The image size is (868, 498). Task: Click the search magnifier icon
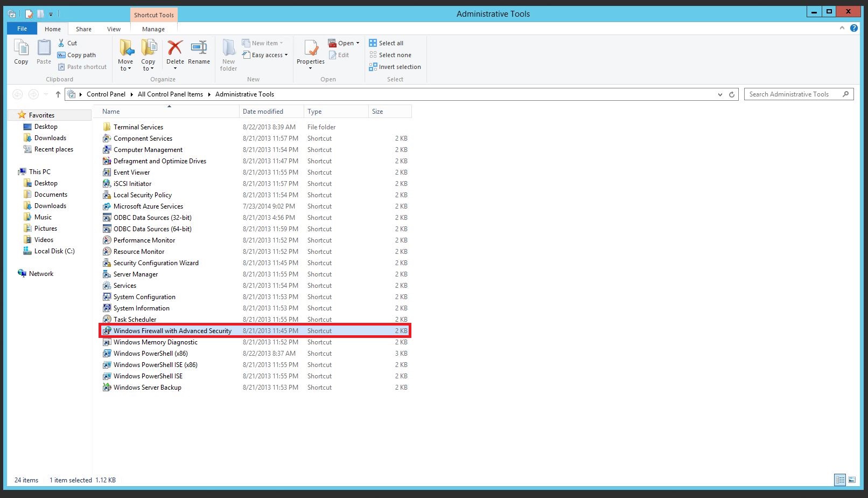846,94
